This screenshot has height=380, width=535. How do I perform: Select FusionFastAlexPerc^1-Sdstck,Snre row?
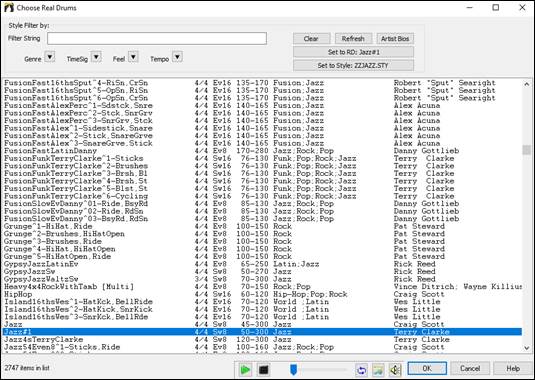pyautogui.click(x=262, y=105)
